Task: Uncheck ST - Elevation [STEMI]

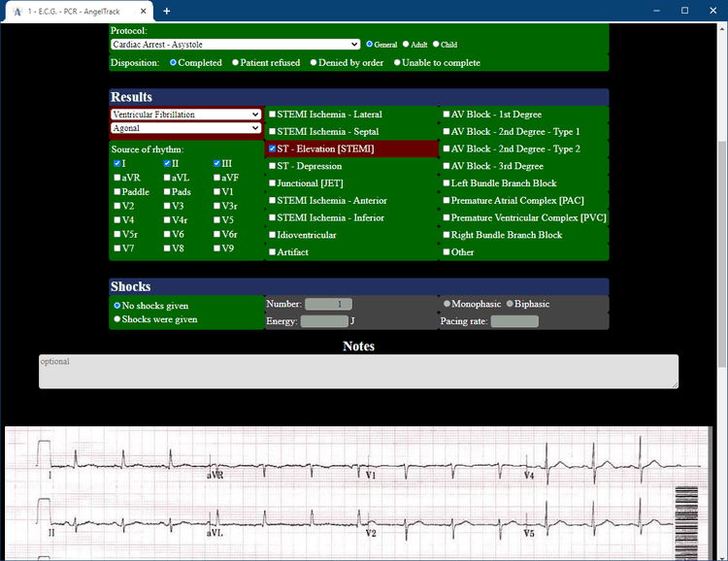Action: tap(273, 148)
